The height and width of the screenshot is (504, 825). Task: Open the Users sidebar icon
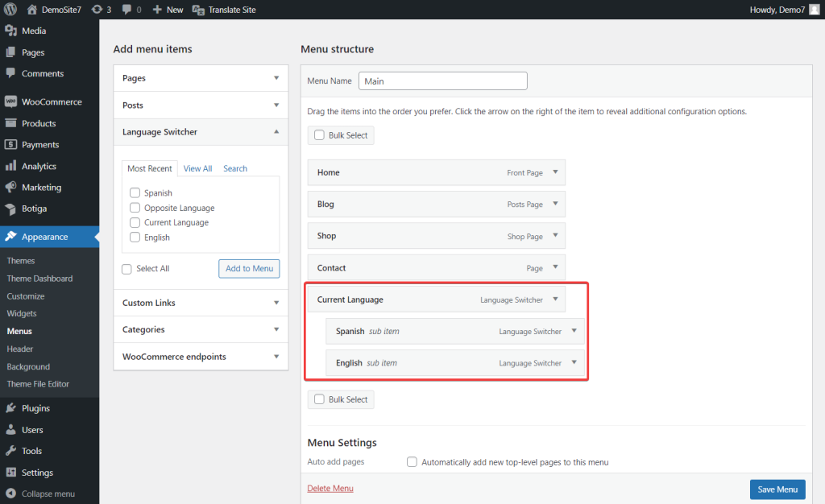pyautogui.click(x=10, y=429)
